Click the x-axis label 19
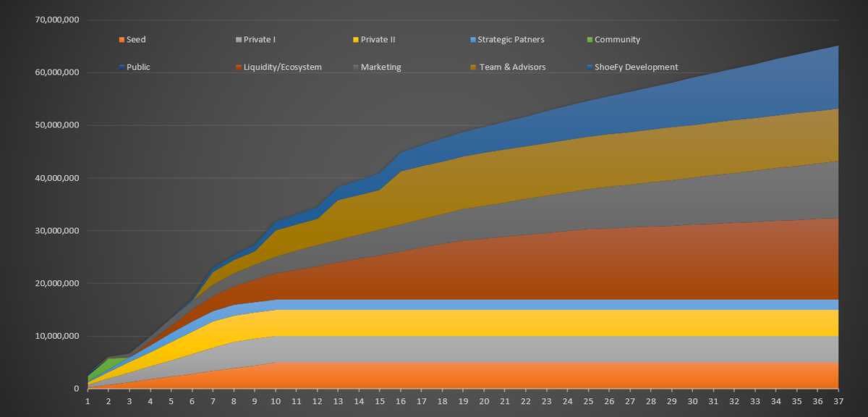 463,400
